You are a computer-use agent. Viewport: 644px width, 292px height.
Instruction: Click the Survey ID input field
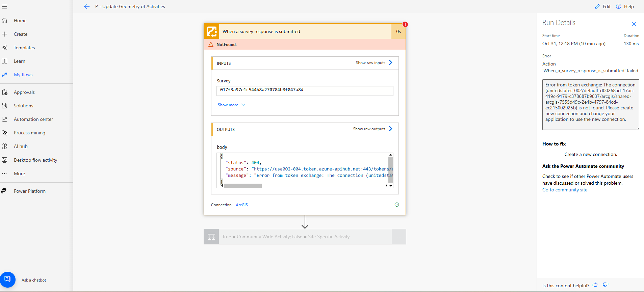(x=305, y=90)
